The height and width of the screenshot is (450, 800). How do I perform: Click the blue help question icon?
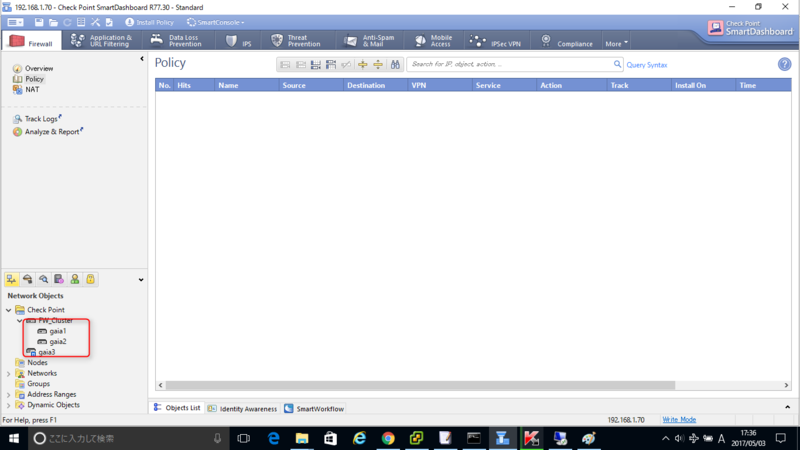784,64
